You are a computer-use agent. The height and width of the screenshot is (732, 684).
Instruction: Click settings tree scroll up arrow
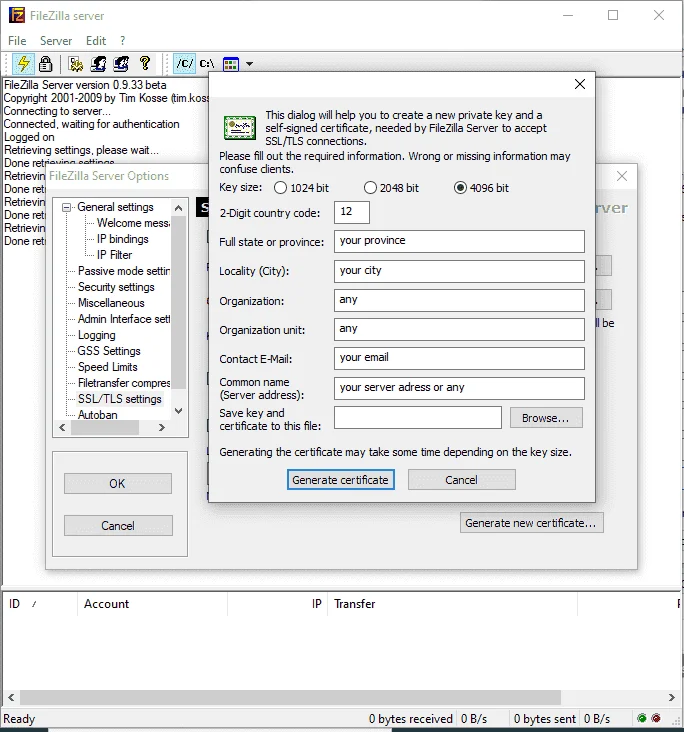[178, 208]
